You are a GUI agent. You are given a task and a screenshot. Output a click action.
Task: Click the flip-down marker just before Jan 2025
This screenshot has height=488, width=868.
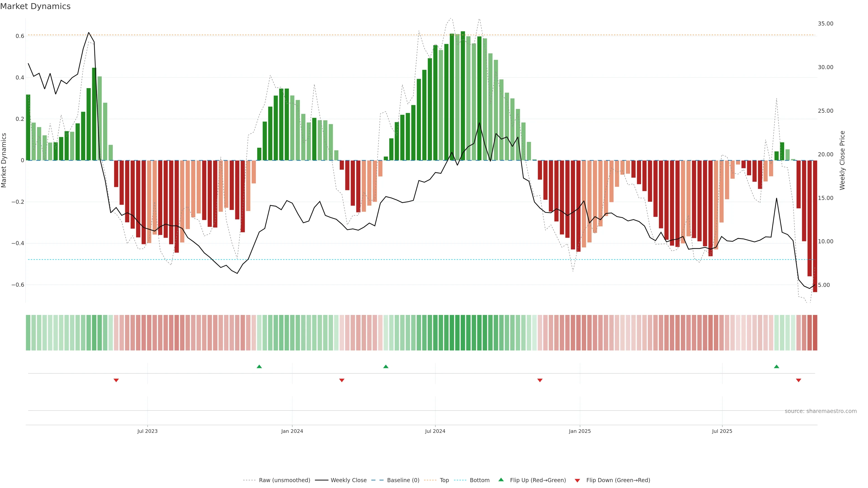(540, 380)
